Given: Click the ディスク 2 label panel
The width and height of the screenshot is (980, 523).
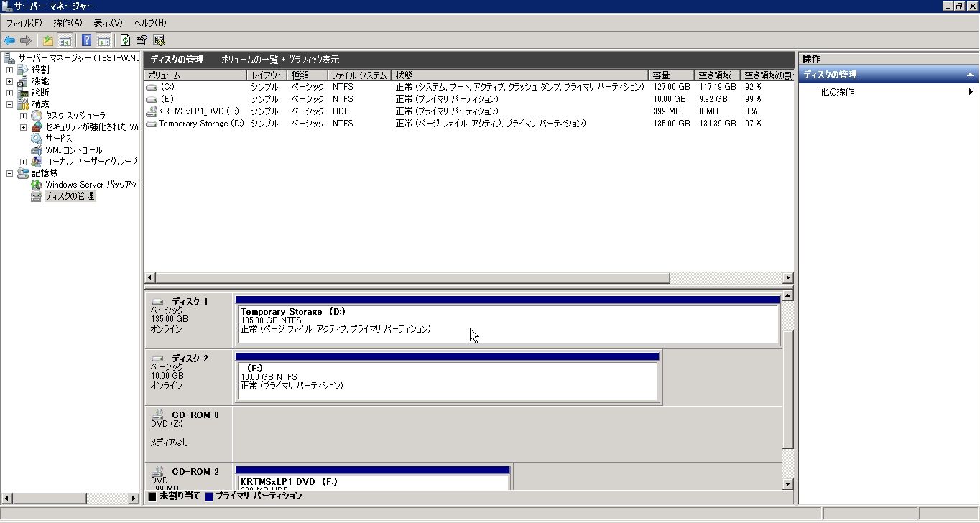Looking at the screenshot, I should pyautogui.click(x=190, y=377).
